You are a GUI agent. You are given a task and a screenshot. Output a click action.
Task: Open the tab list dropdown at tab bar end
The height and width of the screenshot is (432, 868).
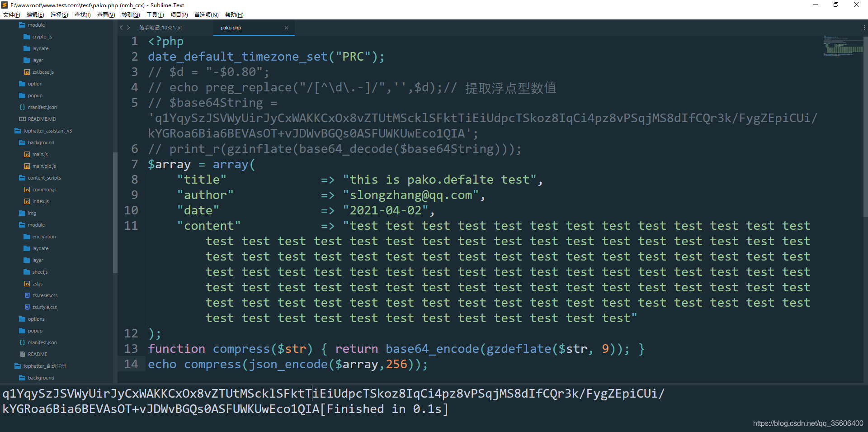coord(864,28)
